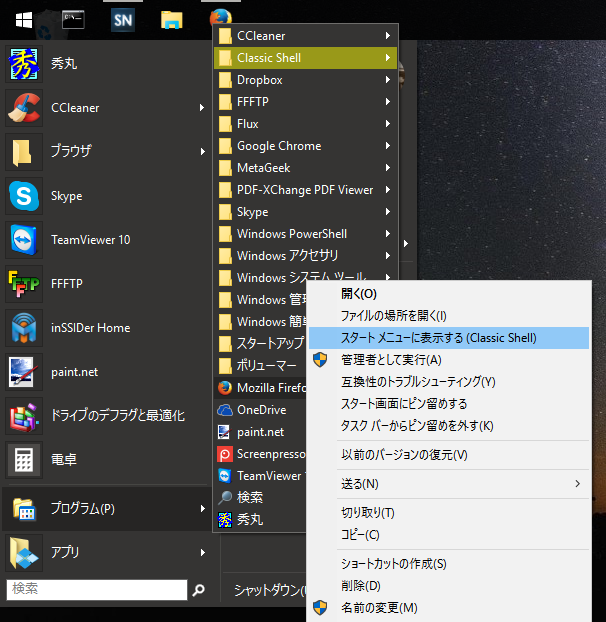The image size is (606, 622).
Task: Open the command prompt taskbar icon
Action: click(x=73, y=20)
